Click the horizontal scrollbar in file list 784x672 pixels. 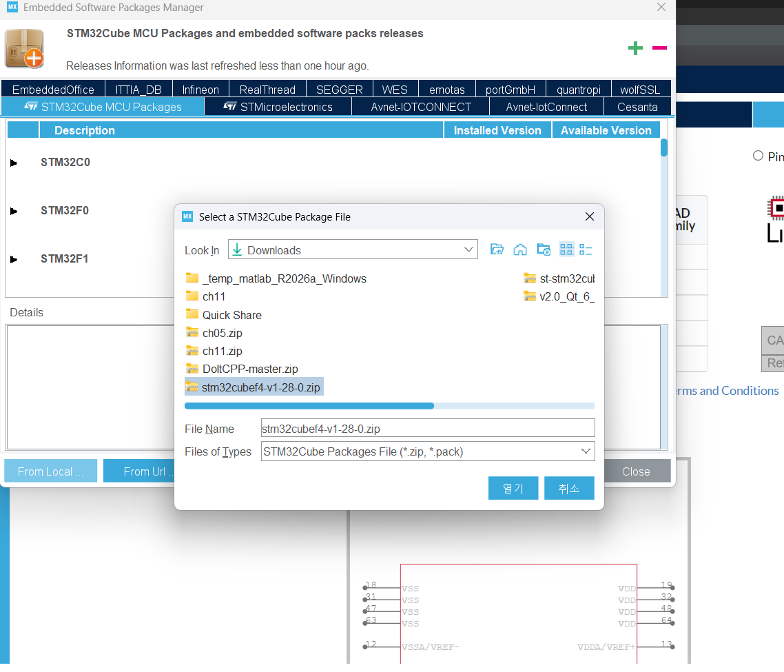(309, 406)
